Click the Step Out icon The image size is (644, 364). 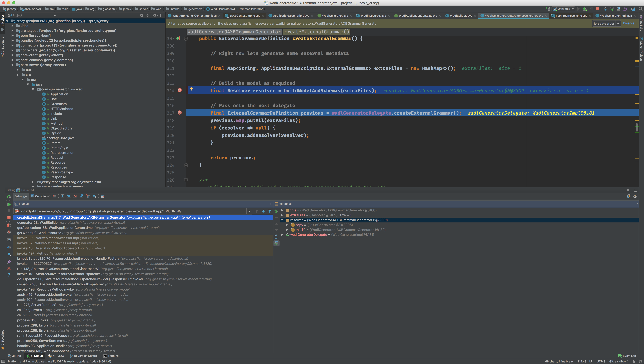(82, 196)
